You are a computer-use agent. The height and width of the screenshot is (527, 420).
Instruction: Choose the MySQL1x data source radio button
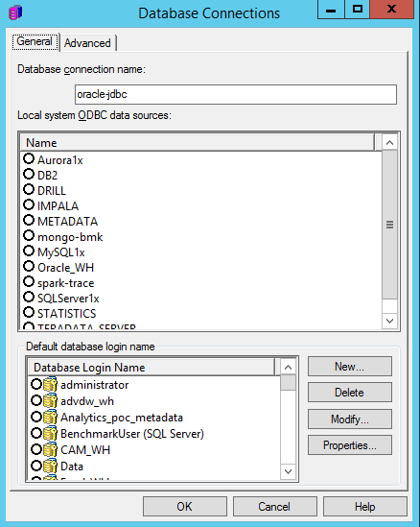29,252
